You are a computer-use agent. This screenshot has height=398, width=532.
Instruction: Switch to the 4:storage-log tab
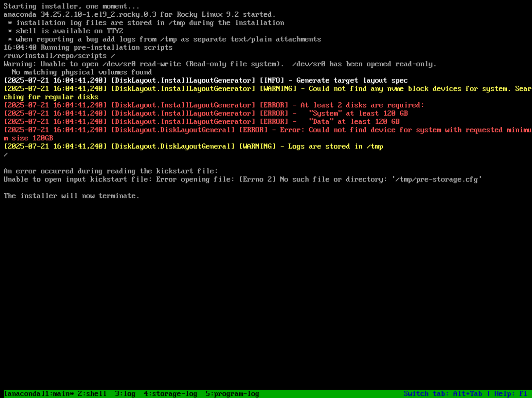pyautogui.click(x=170, y=394)
